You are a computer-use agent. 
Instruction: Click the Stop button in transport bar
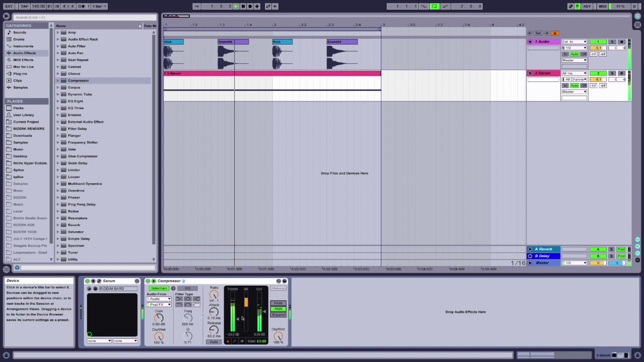[x=243, y=6]
